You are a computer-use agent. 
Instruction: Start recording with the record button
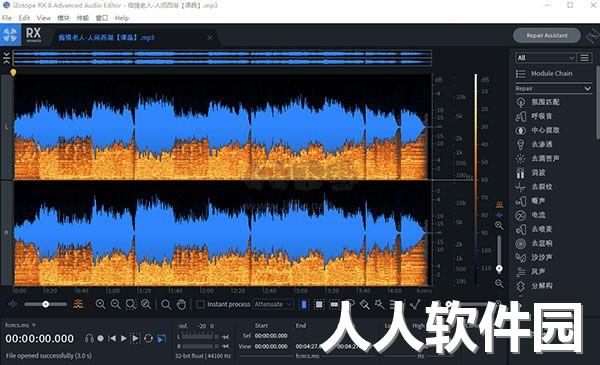coord(100,338)
